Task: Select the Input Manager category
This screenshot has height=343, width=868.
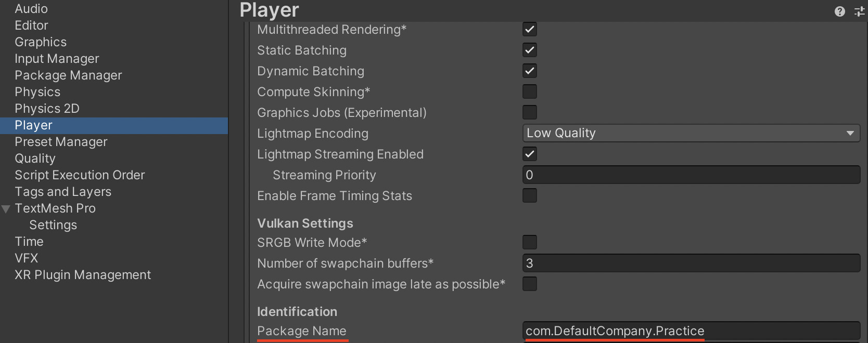Action: 56,58
